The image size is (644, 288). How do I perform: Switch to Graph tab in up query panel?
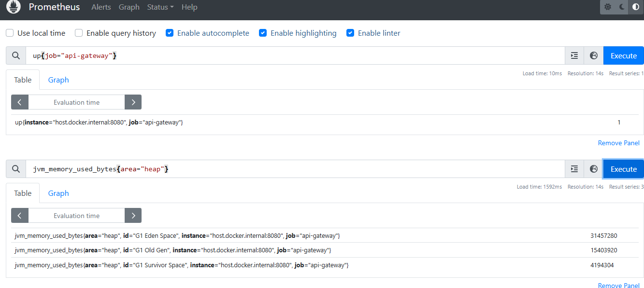point(58,80)
